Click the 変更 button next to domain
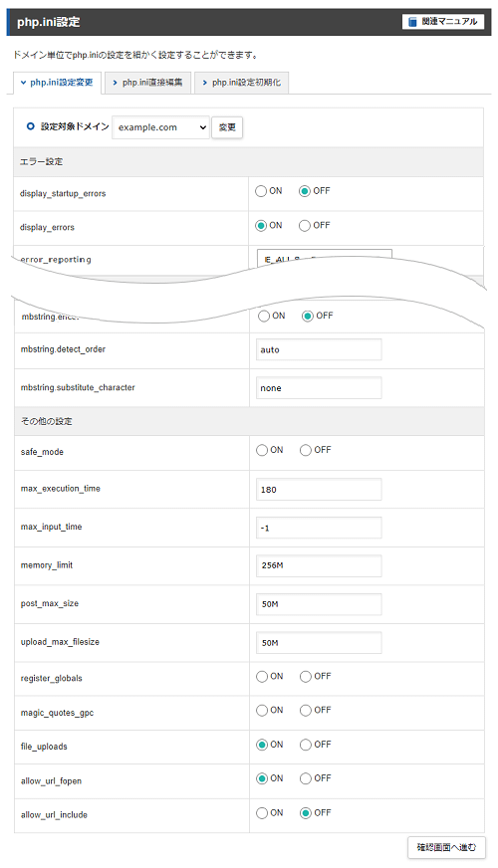This screenshot has height=868, width=498. click(227, 127)
